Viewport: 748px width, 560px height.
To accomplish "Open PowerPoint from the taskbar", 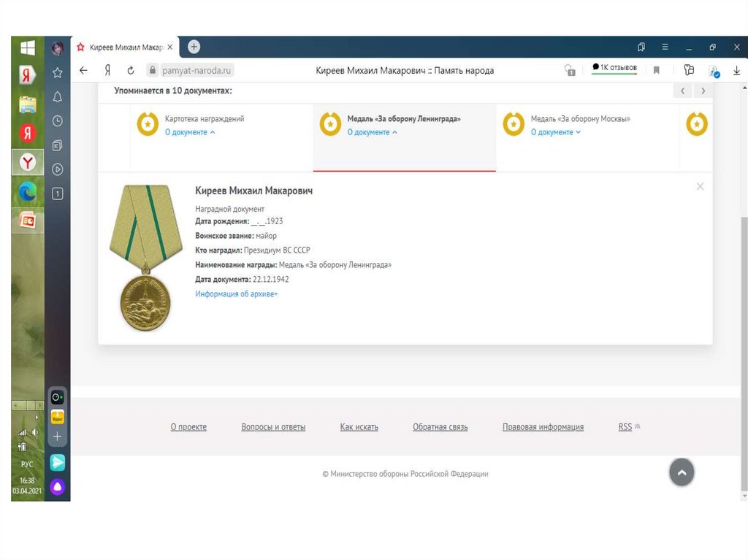I will [x=28, y=220].
